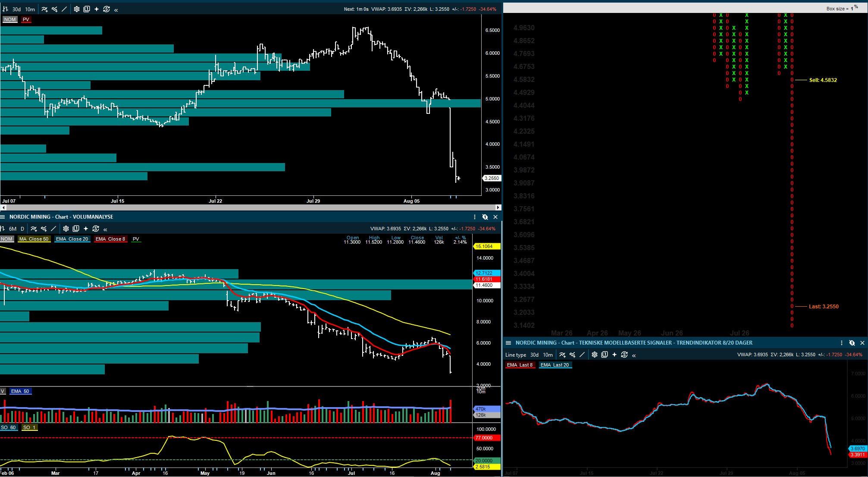Open chart templates icon in VOLUMANALYSE toolbar

[76, 229]
